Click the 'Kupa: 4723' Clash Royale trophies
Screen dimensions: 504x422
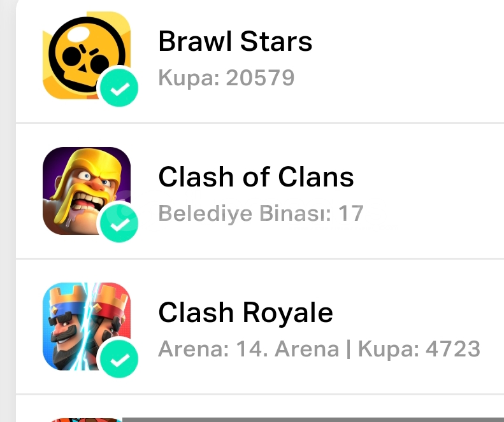[419, 349]
